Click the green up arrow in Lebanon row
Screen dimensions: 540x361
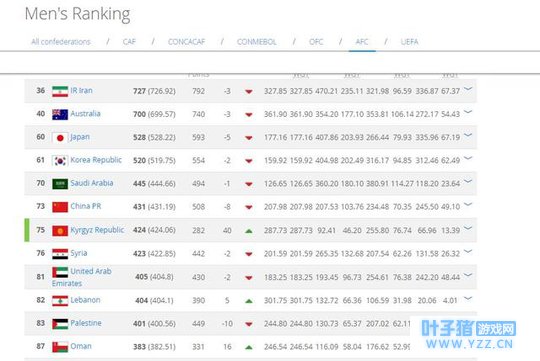(x=249, y=301)
